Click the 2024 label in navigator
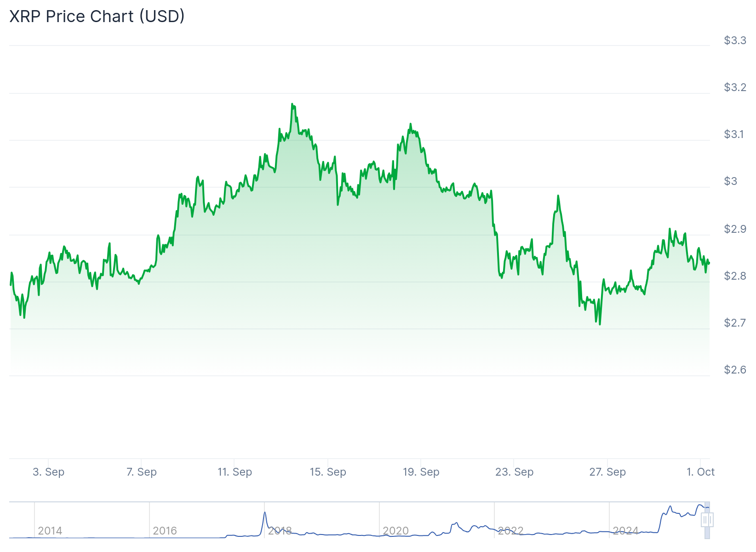The height and width of the screenshot is (552, 756). (625, 531)
